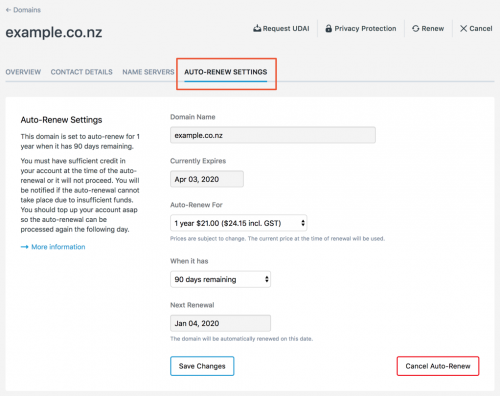Click the Cancel label in header

pos(481,28)
